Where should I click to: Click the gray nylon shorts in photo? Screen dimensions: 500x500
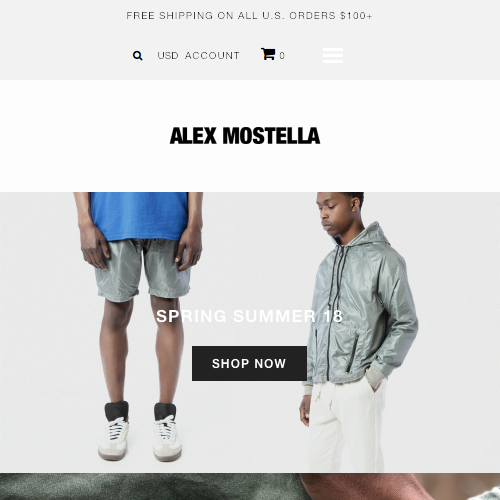pos(143,268)
